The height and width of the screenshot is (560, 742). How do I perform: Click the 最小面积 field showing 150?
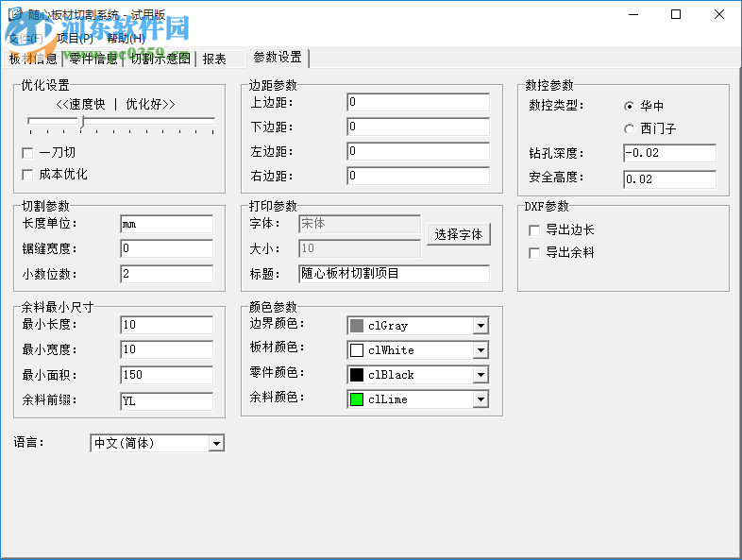166,376
